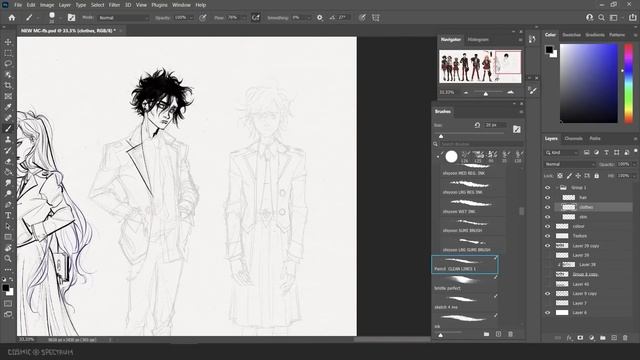Open the brush settings panel toggle icon
640x360 pixels.
coord(71,18)
